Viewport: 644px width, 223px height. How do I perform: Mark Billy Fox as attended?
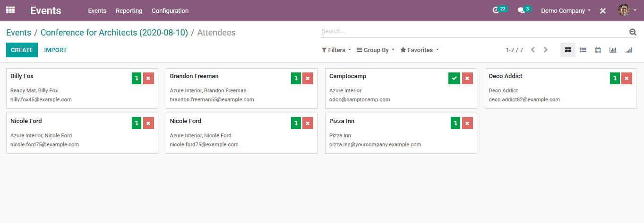(137, 79)
